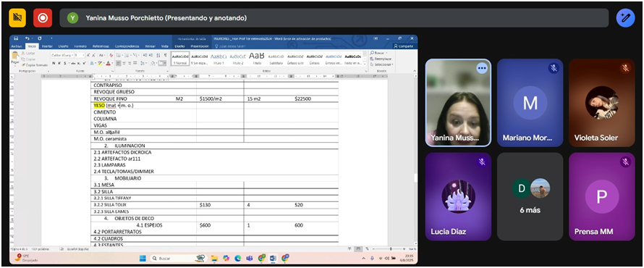Switch to print layout view in status bar

[358, 248]
